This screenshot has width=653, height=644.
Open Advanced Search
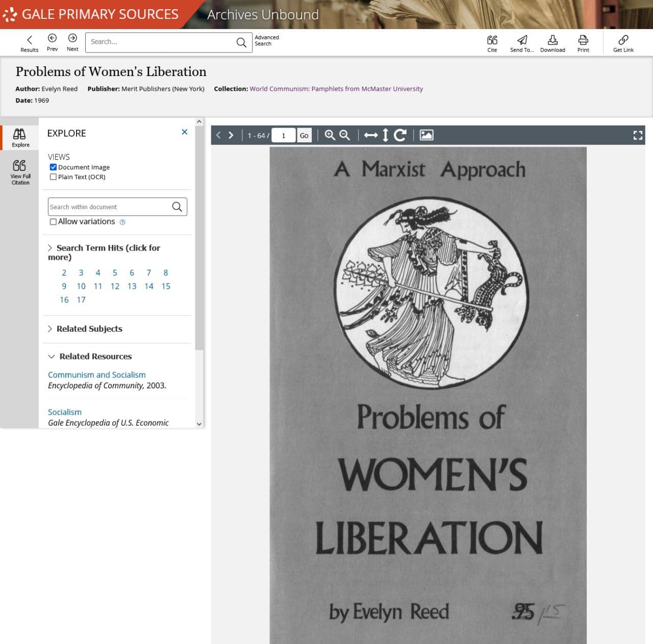tap(267, 41)
